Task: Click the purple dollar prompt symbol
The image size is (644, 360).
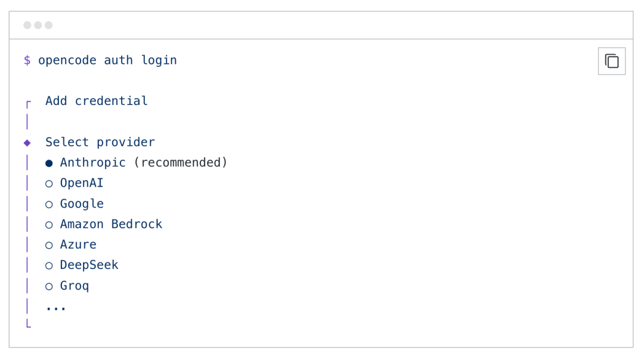Action: tap(27, 60)
